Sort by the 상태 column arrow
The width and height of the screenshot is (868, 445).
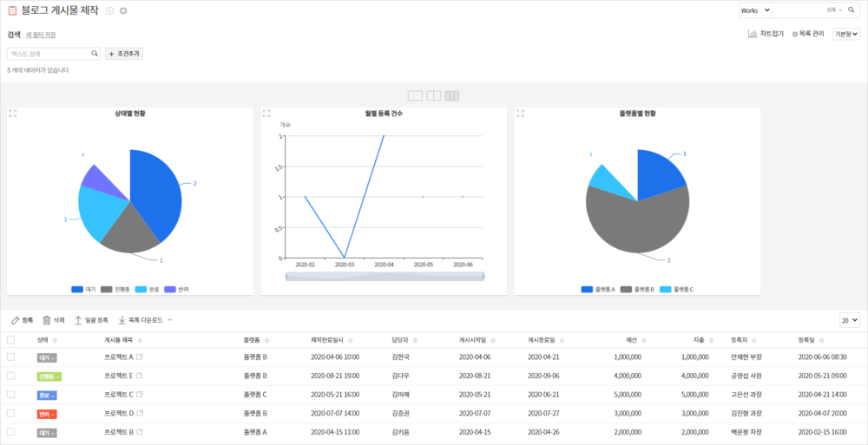tap(55, 340)
